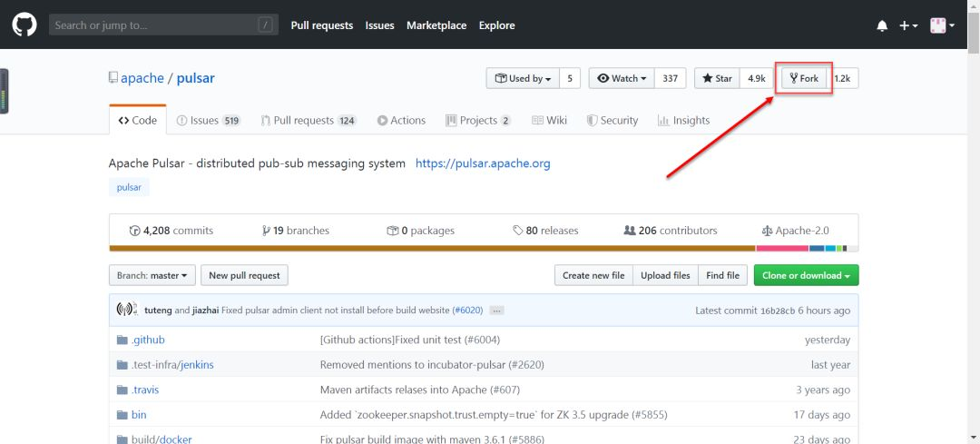Expand the commit message ellipsis
The width and height of the screenshot is (980, 444).
click(x=496, y=311)
